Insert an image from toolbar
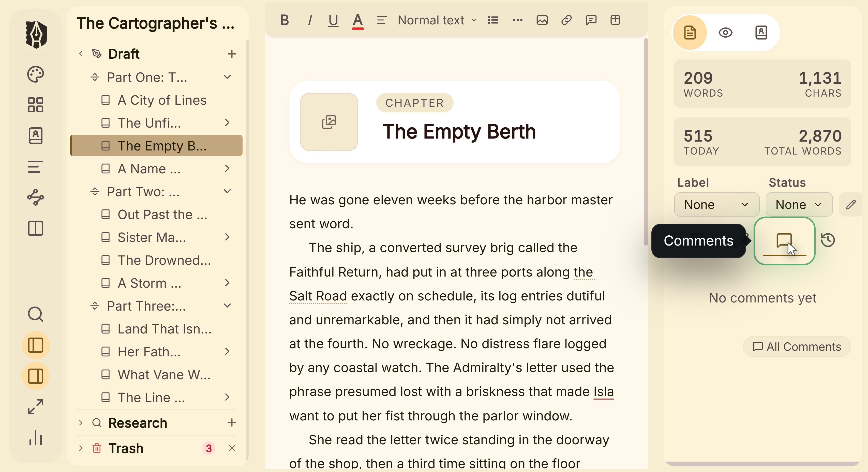The height and width of the screenshot is (472, 868). tap(542, 20)
